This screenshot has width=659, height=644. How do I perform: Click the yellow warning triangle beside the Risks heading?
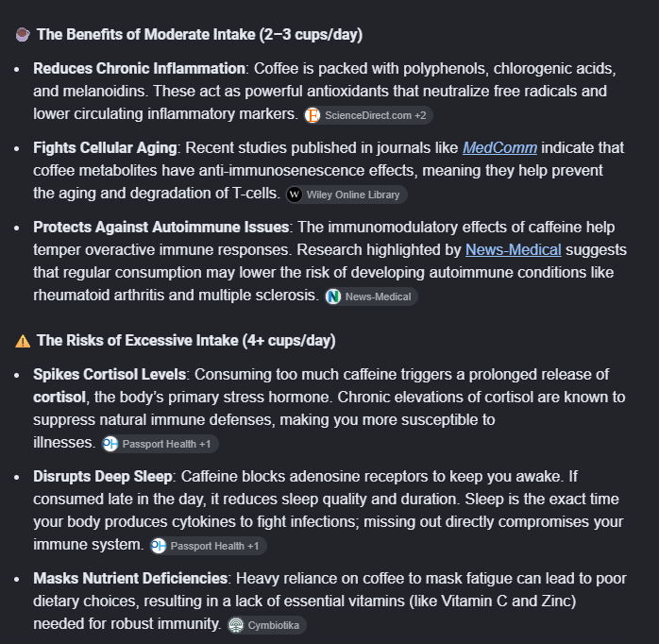[x=23, y=341]
